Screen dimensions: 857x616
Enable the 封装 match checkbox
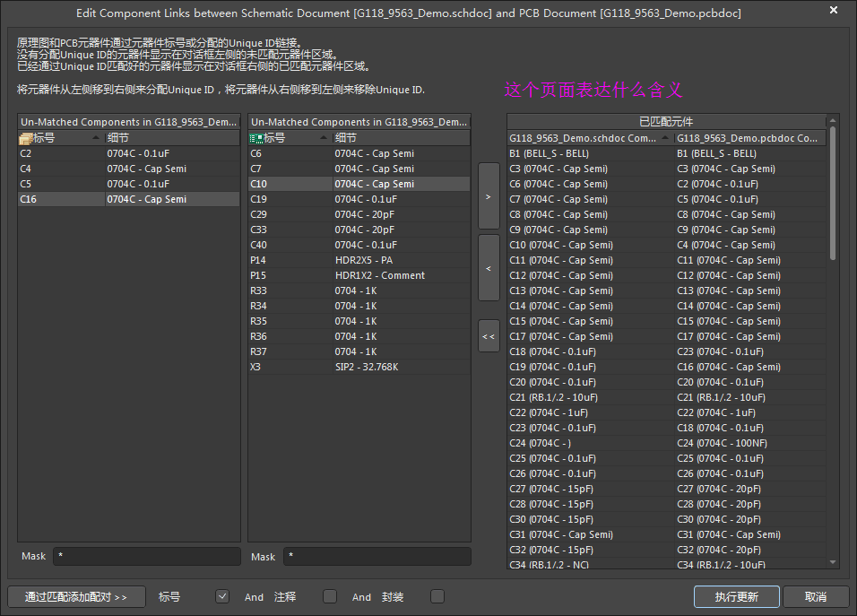[x=437, y=596]
